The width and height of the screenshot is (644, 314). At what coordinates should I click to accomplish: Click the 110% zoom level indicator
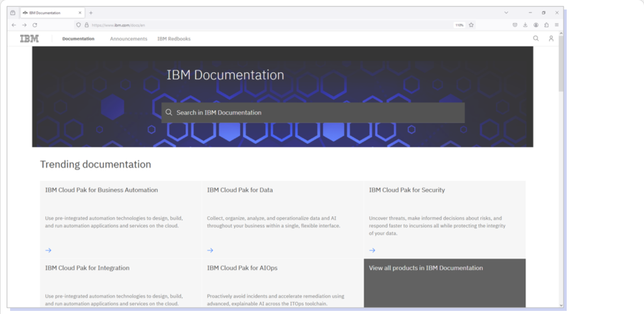point(459,25)
